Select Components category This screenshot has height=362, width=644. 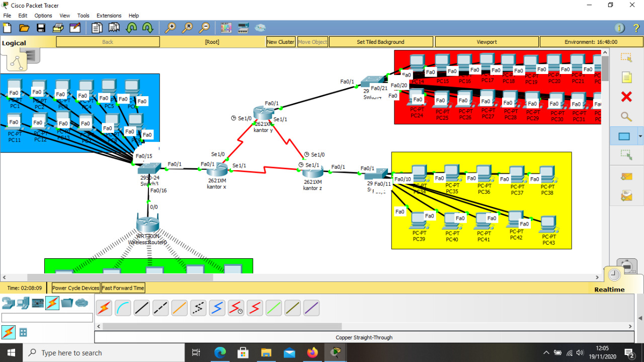[x=38, y=303]
